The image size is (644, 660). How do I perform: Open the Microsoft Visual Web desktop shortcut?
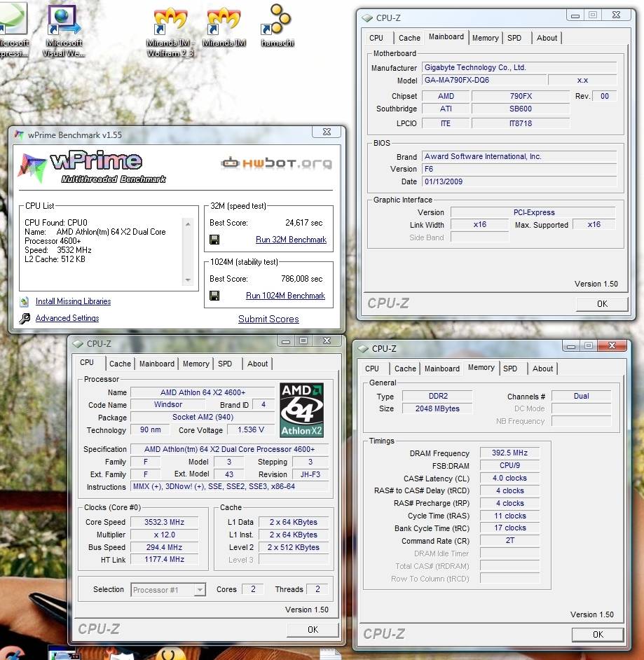coord(64,30)
